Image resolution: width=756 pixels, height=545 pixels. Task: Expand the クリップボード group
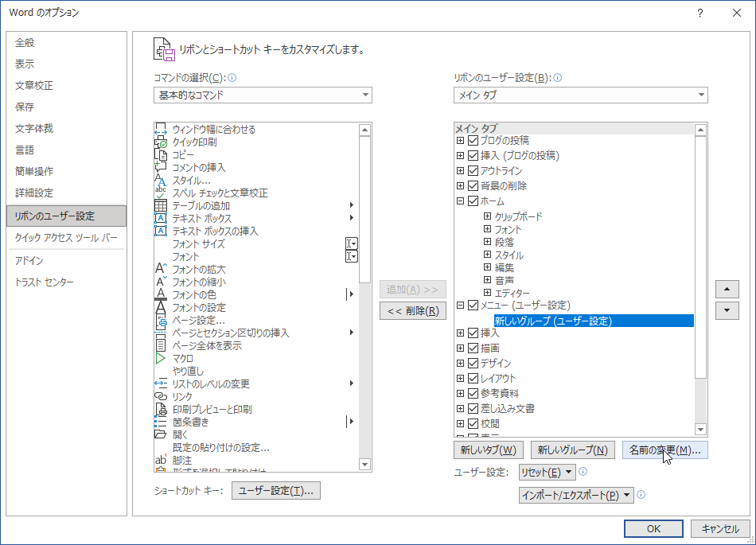(x=488, y=216)
